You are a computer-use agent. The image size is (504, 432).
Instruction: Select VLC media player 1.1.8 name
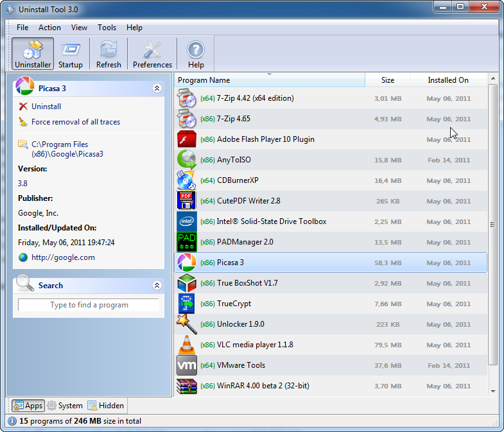pos(255,345)
